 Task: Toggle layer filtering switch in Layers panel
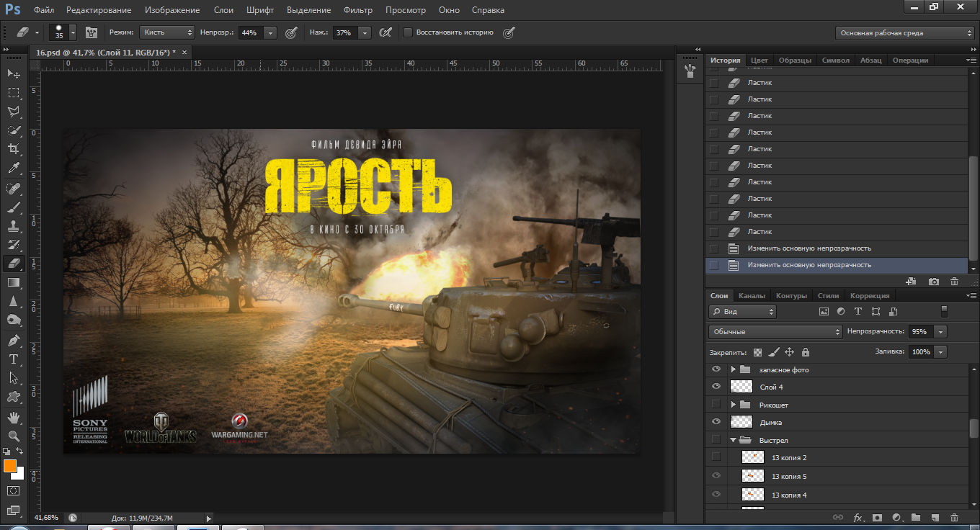(x=944, y=311)
